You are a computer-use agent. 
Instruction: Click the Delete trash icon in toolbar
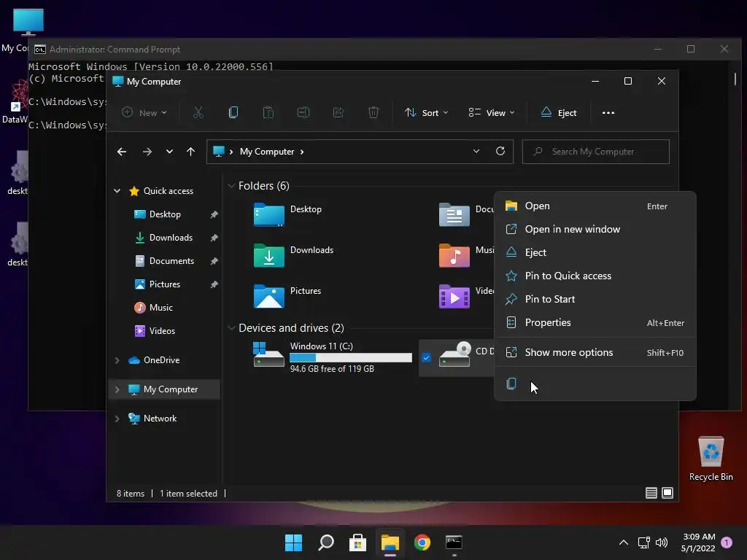[373, 112]
